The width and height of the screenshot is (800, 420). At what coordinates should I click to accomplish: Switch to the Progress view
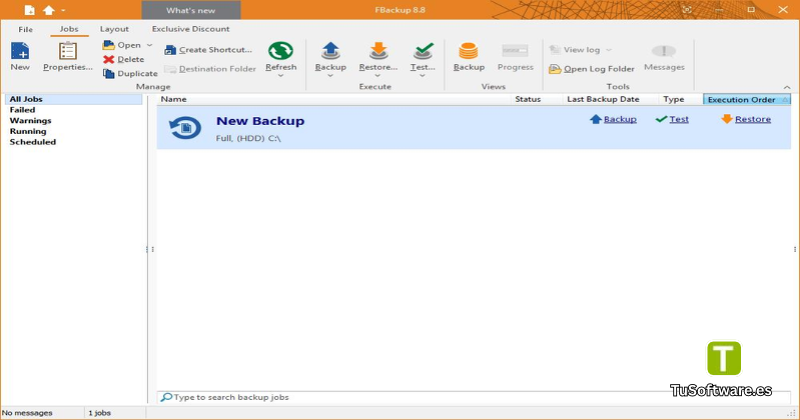(x=515, y=57)
